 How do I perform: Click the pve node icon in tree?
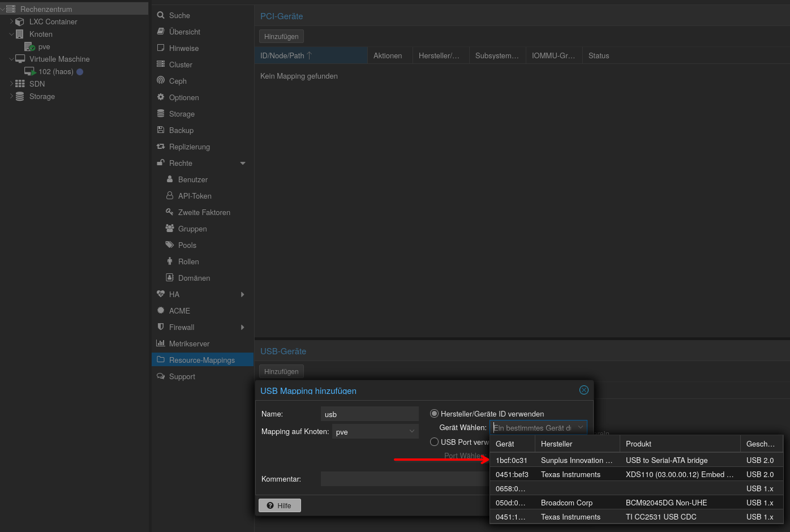tap(29, 46)
